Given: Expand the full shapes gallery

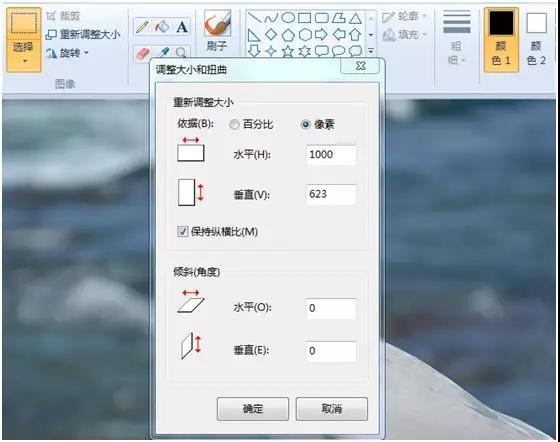Looking at the screenshot, I should [371, 51].
